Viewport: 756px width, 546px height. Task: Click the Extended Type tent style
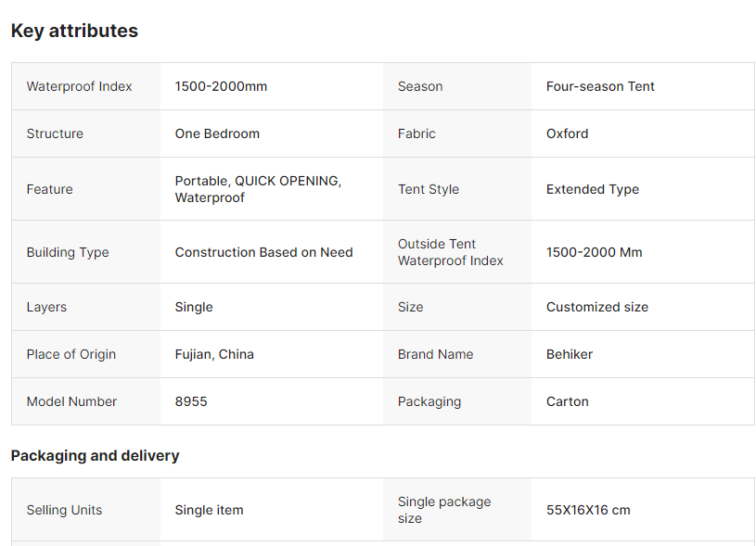(x=592, y=189)
